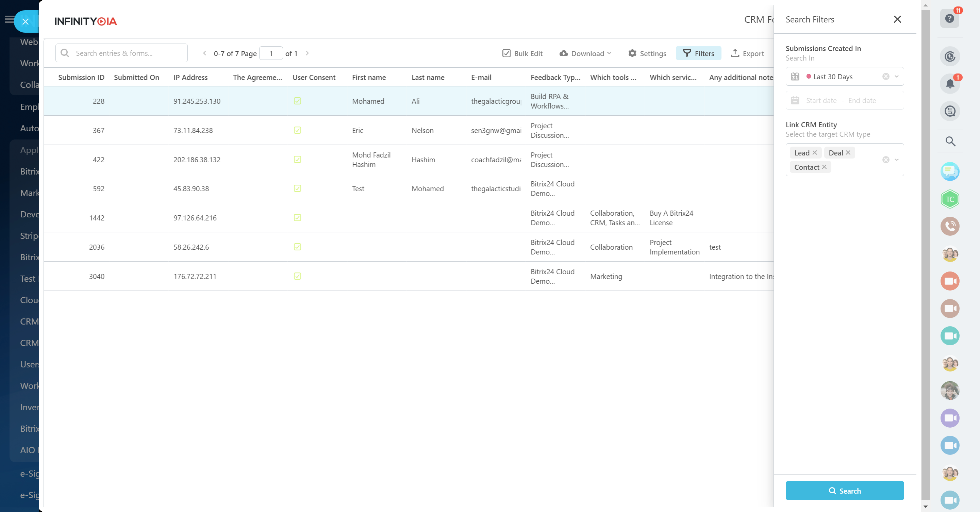Open the Last 30 Days date dropdown
980x512 pixels.
pos(896,77)
